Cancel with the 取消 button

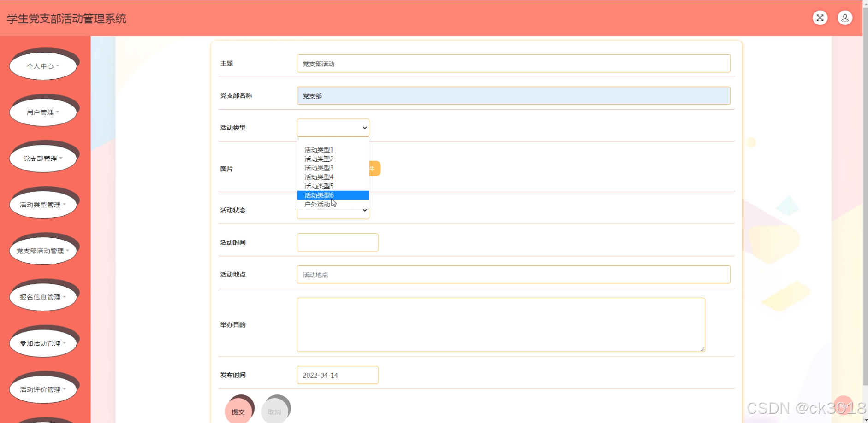[x=274, y=411]
